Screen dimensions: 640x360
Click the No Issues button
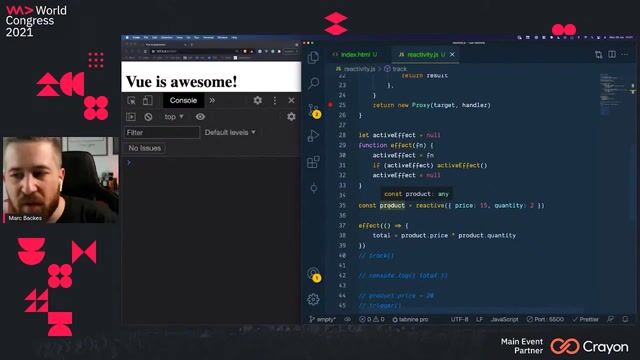coord(144,148)
